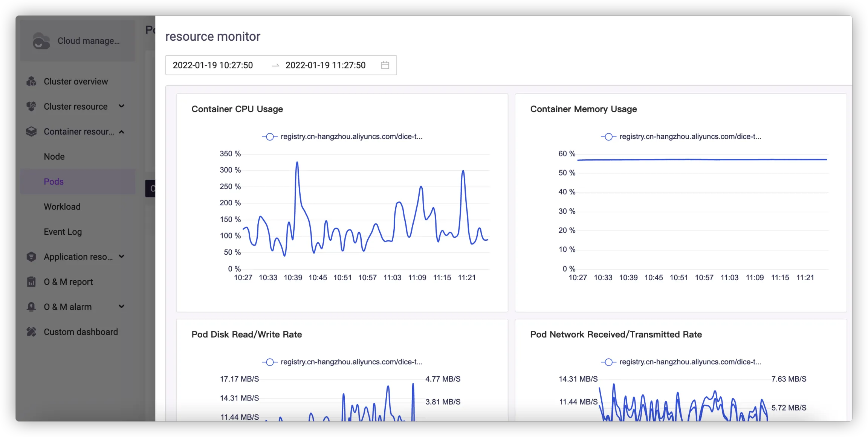Image resolution: width=868 pixels, height=437 pixels.
Task: Click the Cluster resource cubes icon
Action: (32, 107)
